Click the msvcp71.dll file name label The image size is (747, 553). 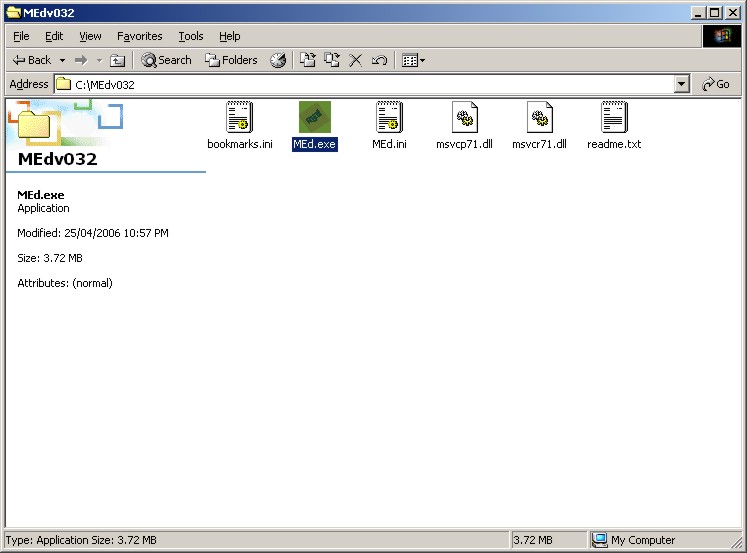(x=464, y=144)
